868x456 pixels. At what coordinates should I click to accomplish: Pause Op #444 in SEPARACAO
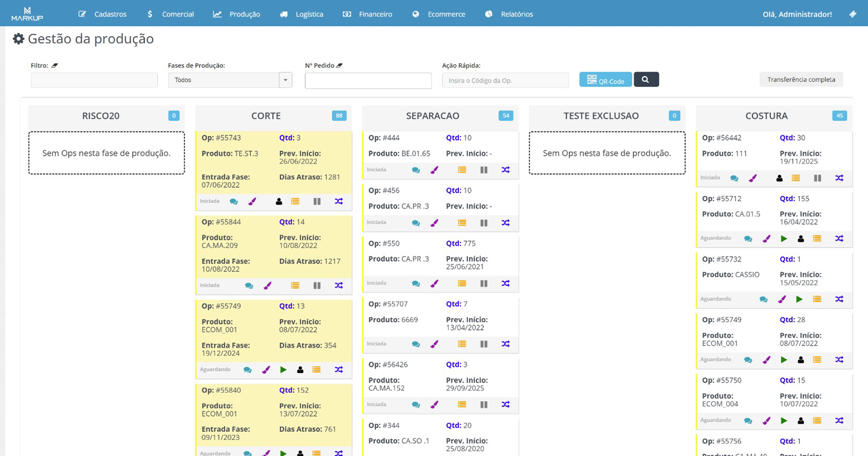[484, 170]
